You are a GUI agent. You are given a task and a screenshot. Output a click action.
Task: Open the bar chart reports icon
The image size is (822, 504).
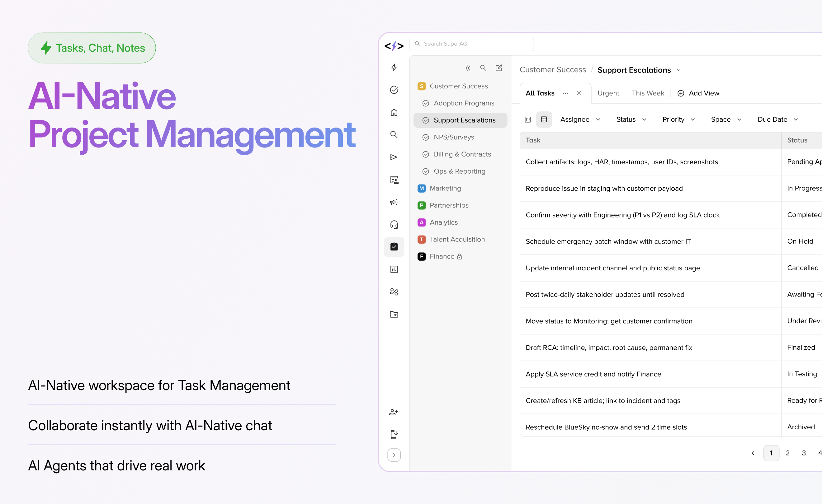[394, 269]
